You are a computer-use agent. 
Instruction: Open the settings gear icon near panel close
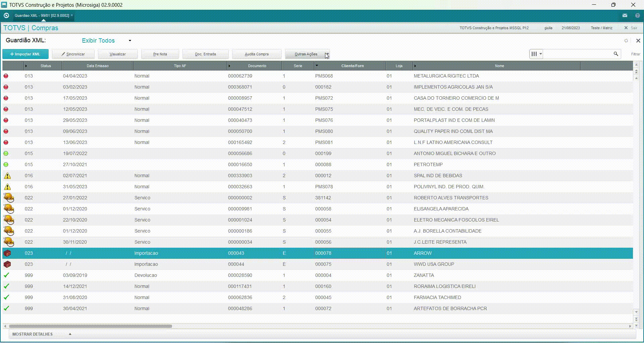(x=626, y=41)
